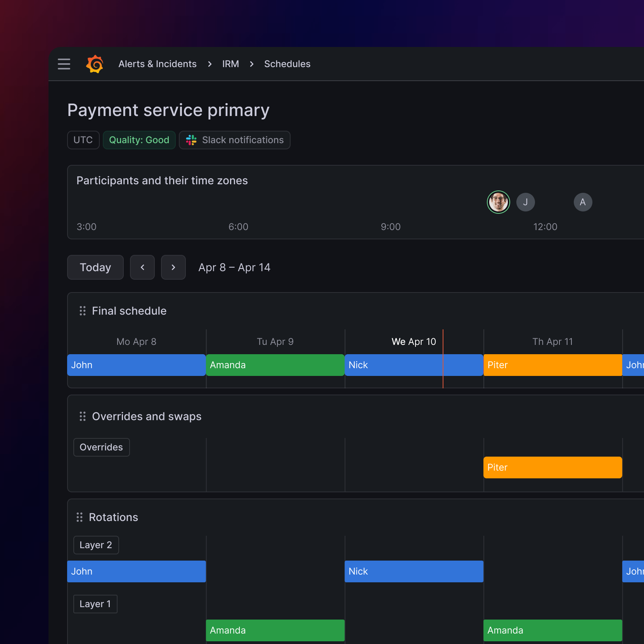Image resolution: width=644 pixels, height=644 pixels.
Task: Click the Apr 8 – Apr 14 date range
Action: tap(234, 267)
